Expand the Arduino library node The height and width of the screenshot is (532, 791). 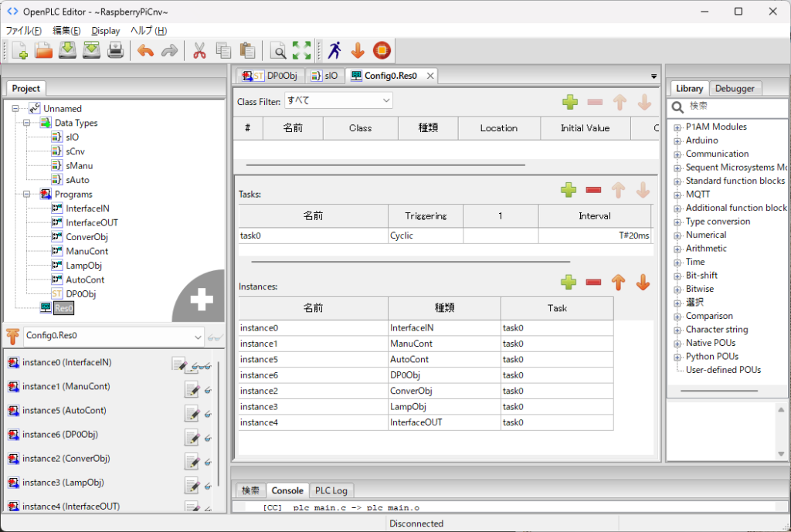click(x=677, y=141)
